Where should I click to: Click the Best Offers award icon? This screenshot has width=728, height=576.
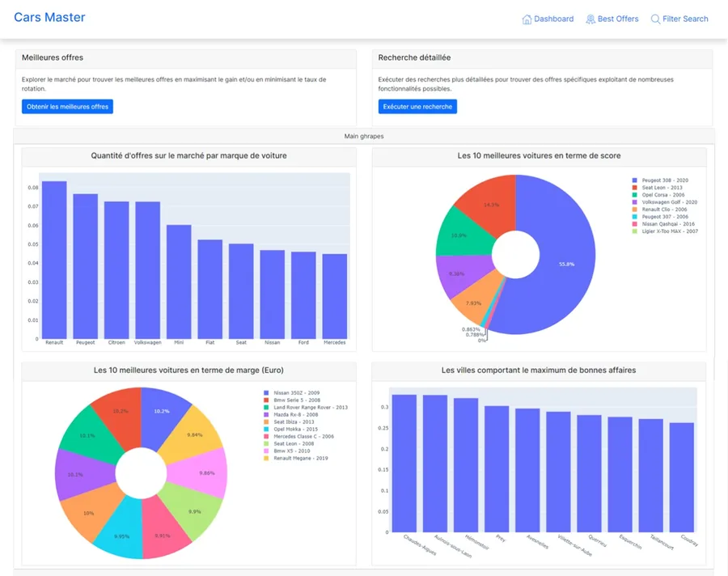click(590, 19)
